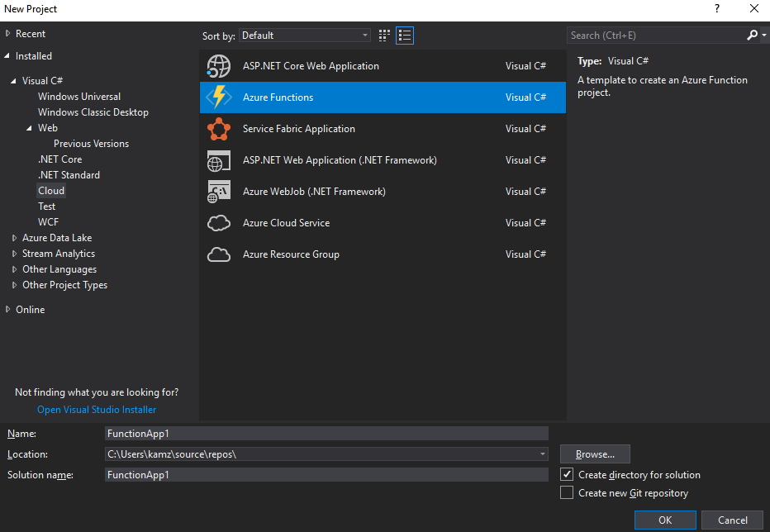
Task: Click the Azure WebJob template icon
Action: coord(219,192)
